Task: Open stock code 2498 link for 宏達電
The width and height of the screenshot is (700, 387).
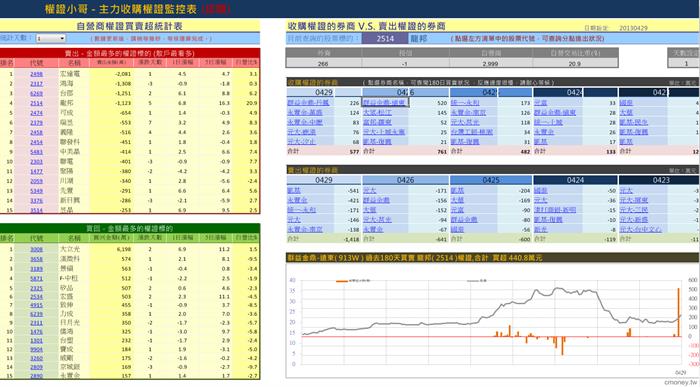Action: (37, 74)
